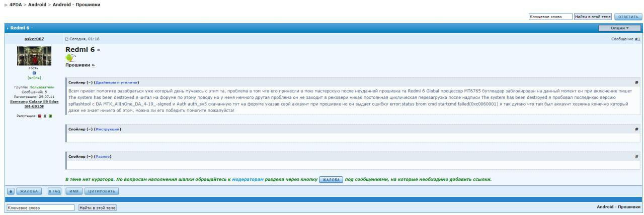The width and height of the screenshot is (644, 215).
Task: Click the В FAQ button
Action: 53,191
